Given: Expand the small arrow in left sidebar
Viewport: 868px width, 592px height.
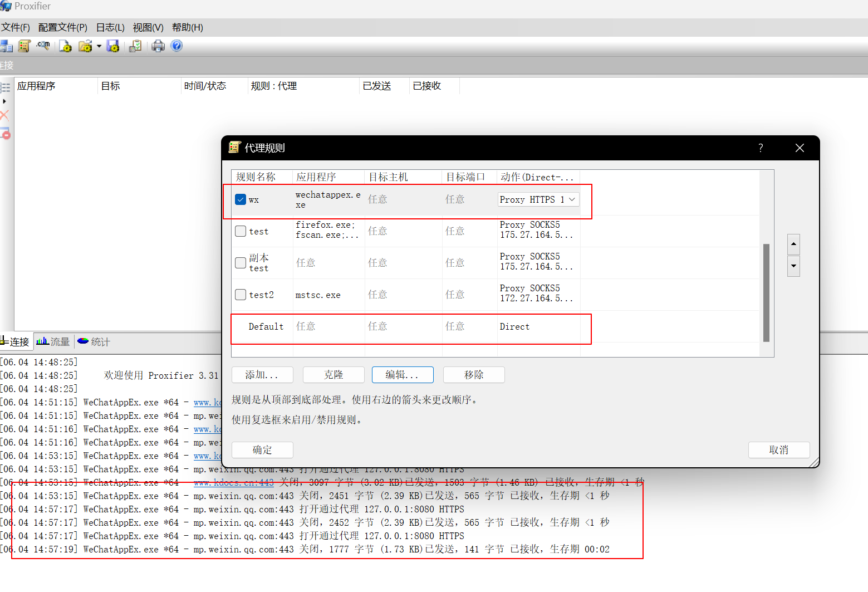Looking at the screenshot, I should point(4,101).
